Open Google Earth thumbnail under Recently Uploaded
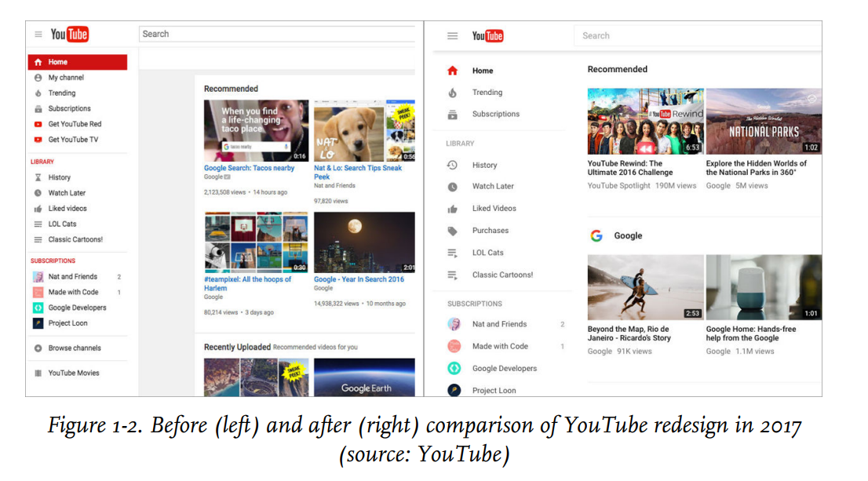This screenshot has height=481, width=868. coord(364,377)
